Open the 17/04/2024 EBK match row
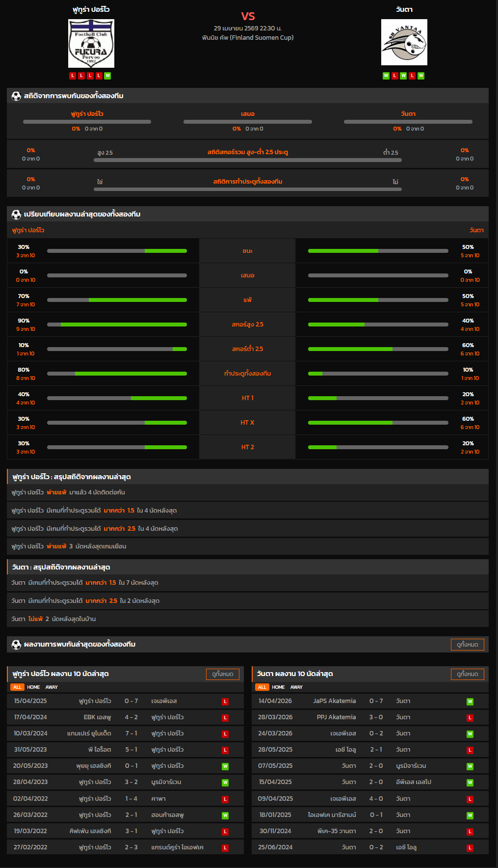Viewport: 498px width, 868px height. point(125,717)
